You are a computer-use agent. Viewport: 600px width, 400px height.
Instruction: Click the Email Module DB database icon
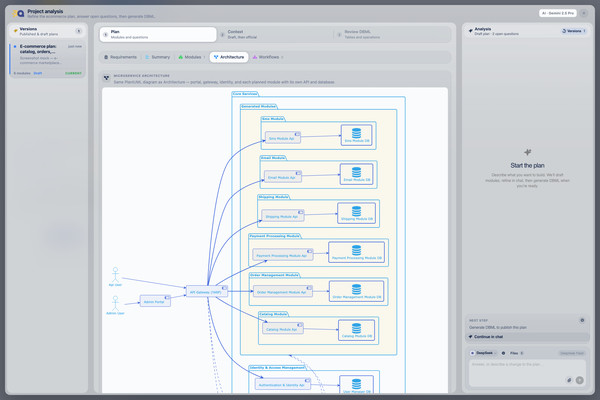pos(357,174)
